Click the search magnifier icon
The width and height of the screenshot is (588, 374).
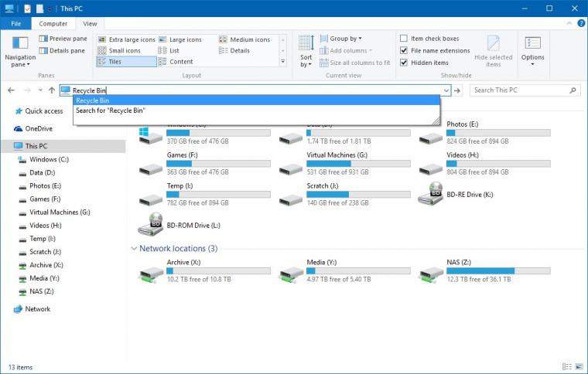573,90
